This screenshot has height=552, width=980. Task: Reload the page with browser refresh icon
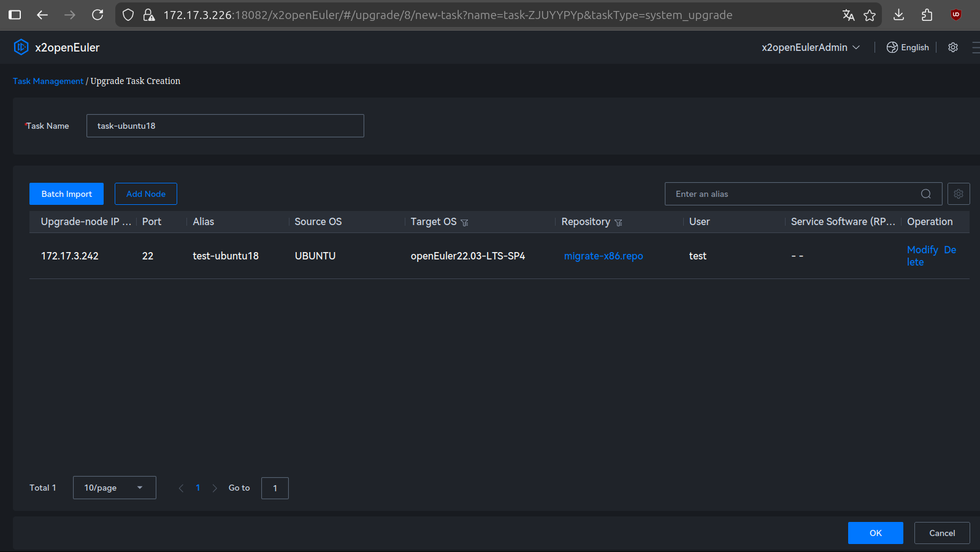[98, 15]
